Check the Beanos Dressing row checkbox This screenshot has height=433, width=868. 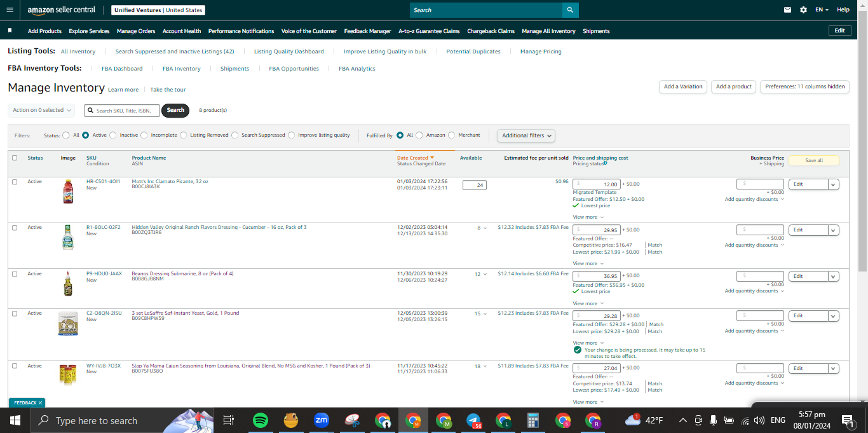(x=15, y=274)
